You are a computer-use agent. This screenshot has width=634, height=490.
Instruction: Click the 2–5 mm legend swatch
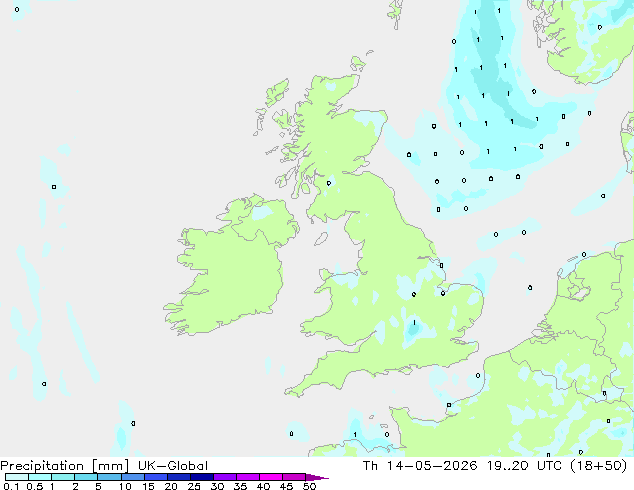point(86,477)
